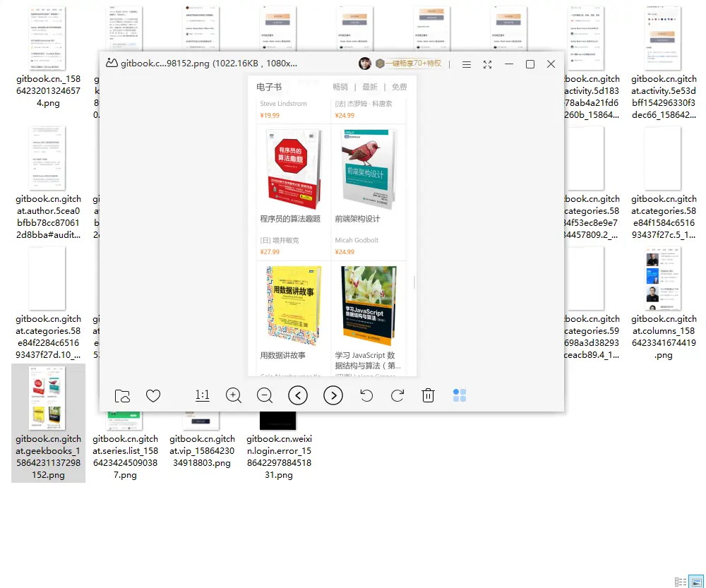The height and width of the screenshot is (588, 706).
Task: Click the gitbook.c...98152.png title text
Action: (209, 64)
